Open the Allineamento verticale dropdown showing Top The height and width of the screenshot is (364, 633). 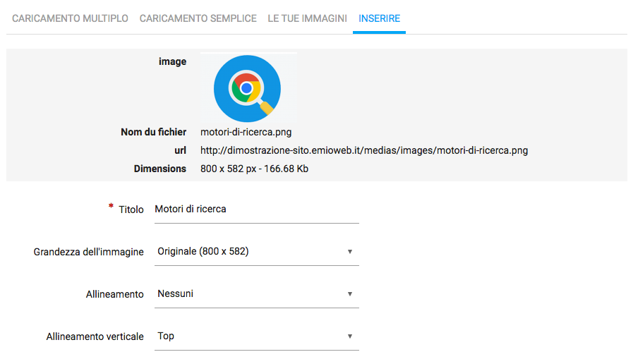(x=257, y=336)
